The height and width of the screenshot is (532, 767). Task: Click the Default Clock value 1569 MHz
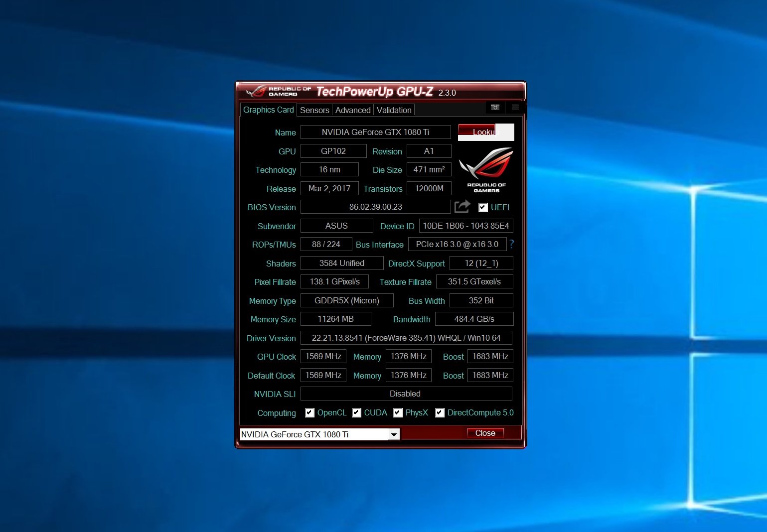coord(323,375)
